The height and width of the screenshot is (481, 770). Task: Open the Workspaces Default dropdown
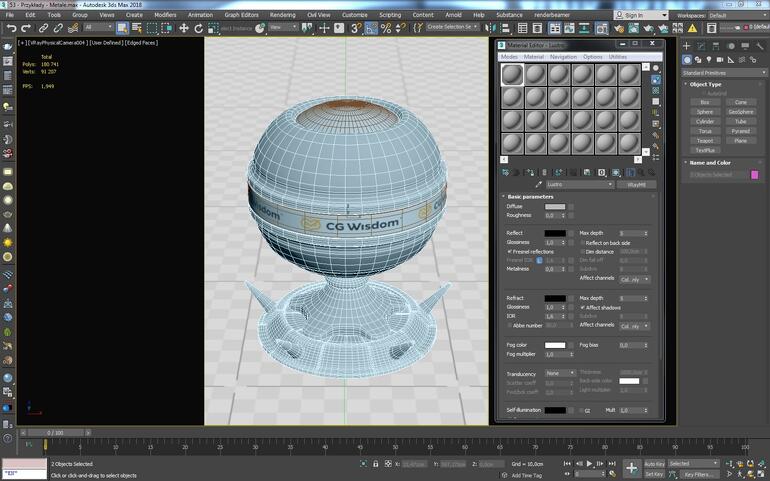(x=737, y=15)
